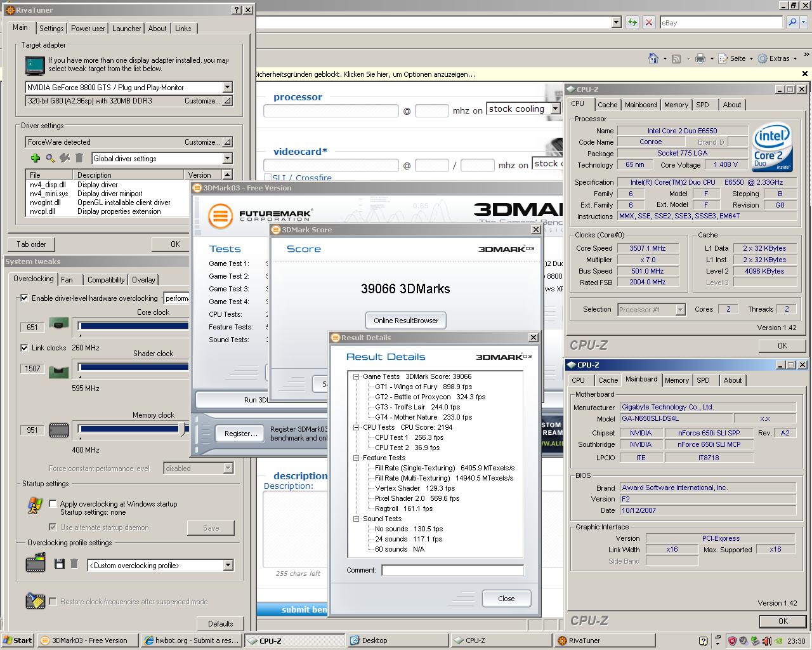Click the browser refresh icon with green arrows
The image size is (812, 650).
click(632, 22)
